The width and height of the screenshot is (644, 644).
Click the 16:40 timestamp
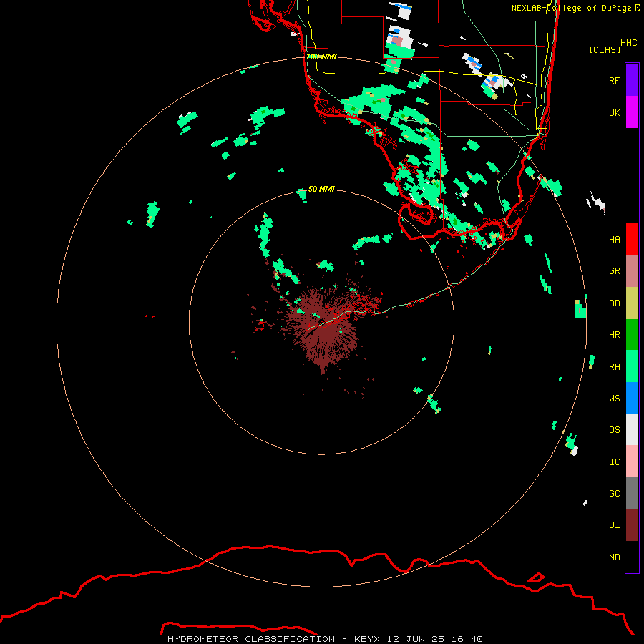[x=467, y=639]
